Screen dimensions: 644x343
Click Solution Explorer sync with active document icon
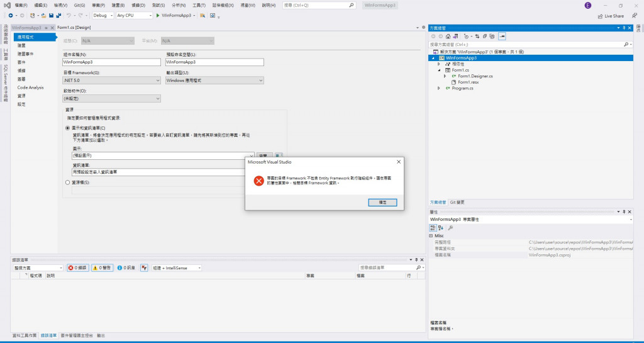point(477,36)
